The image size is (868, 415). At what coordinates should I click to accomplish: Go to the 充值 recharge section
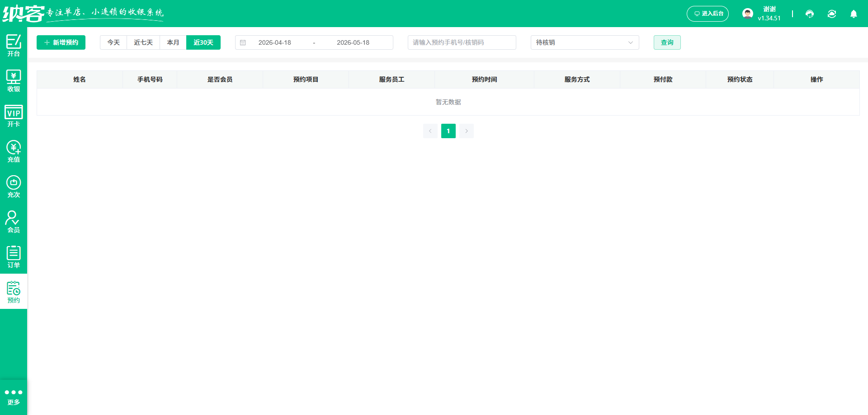[x=14, y=150]
